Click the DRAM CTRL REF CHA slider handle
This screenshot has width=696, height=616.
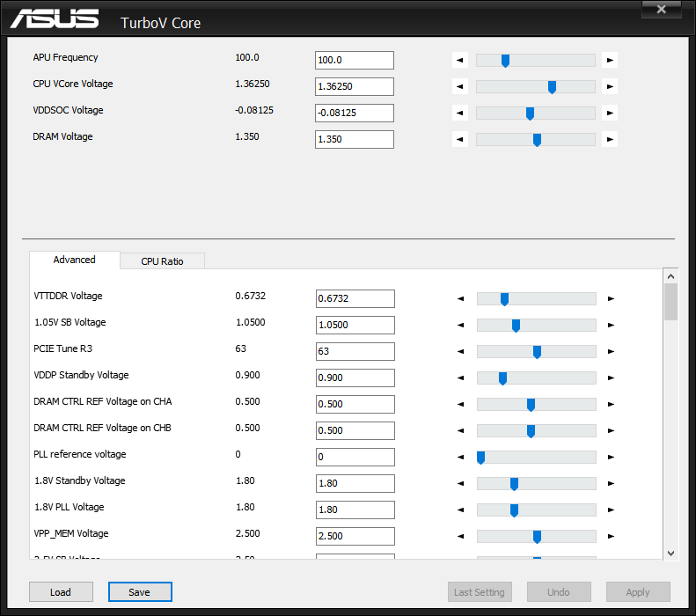coord(531,405)
